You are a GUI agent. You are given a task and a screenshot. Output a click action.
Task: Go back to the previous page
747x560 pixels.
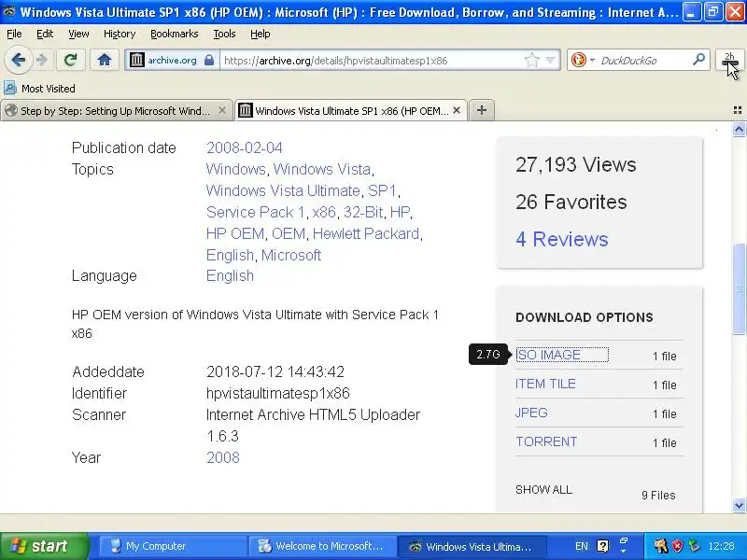(x=18, y=60)
